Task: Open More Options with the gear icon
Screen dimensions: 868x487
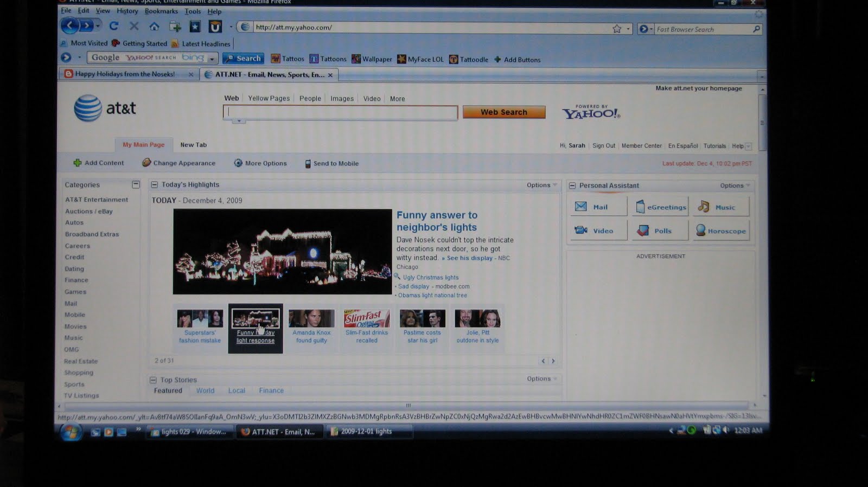Action: click(260, 163)
